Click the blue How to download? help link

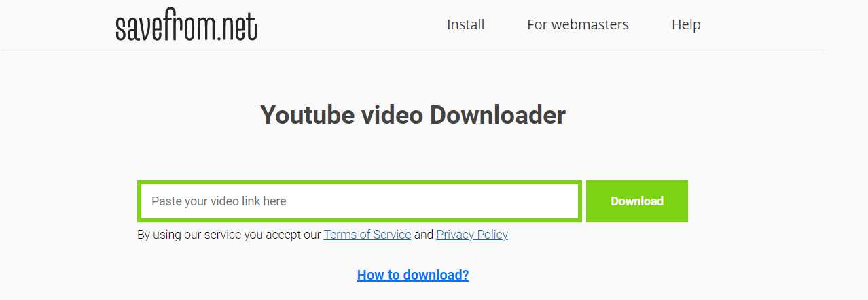[413, 275]
